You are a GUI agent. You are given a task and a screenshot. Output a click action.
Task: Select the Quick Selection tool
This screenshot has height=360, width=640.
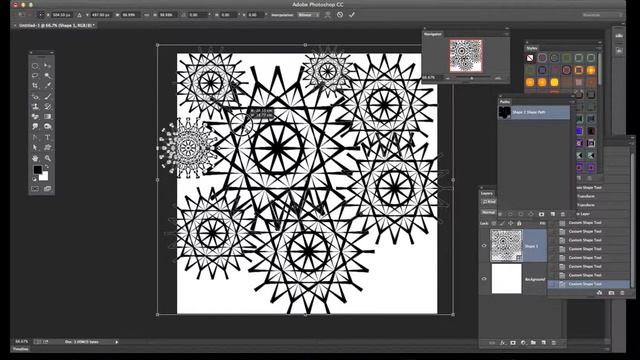47,76
